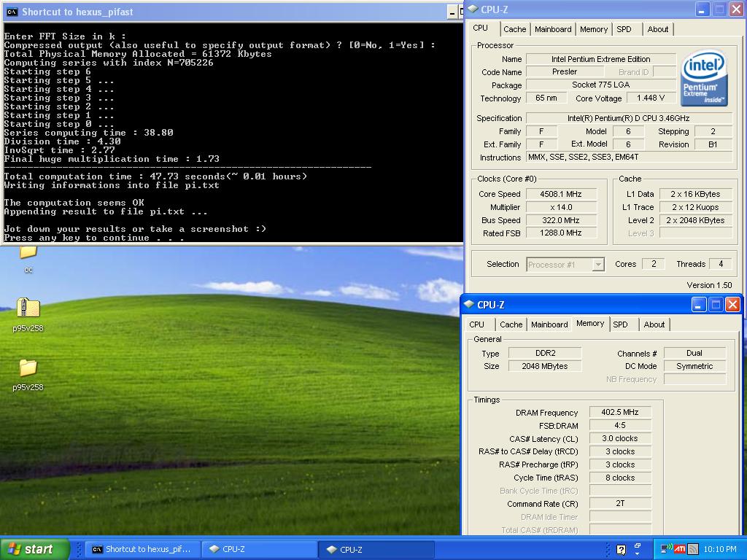Click the Cycle Time tRAS value 8 clocks
747x560 pixels.
pyautogui.click(x=620, y=478)
